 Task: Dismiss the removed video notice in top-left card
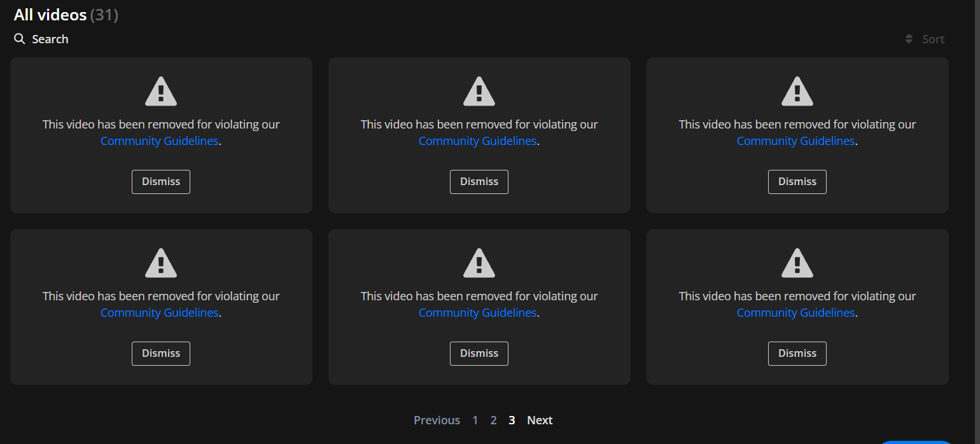pyautogui.click(x=161, y=182)
